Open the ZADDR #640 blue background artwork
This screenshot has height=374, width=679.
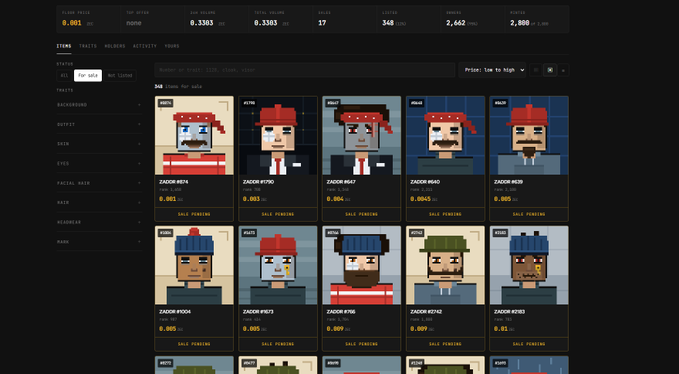445,135
